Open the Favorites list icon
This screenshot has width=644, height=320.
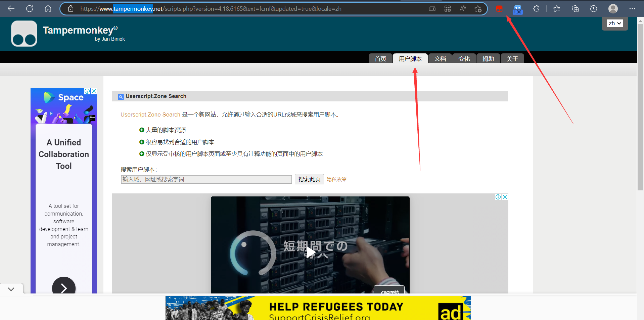pyautogui.click(x=557, y=9)
